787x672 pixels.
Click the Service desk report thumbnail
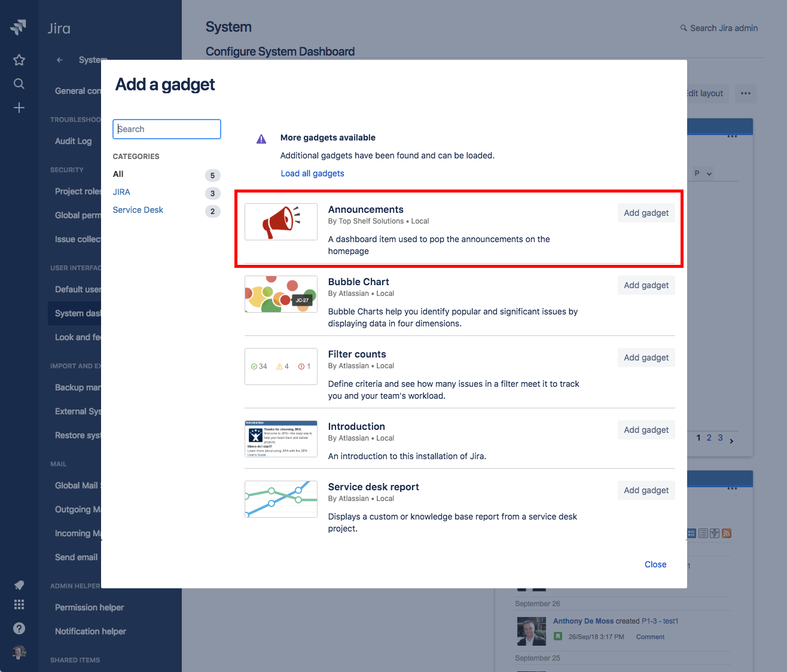tap(281, 499)
